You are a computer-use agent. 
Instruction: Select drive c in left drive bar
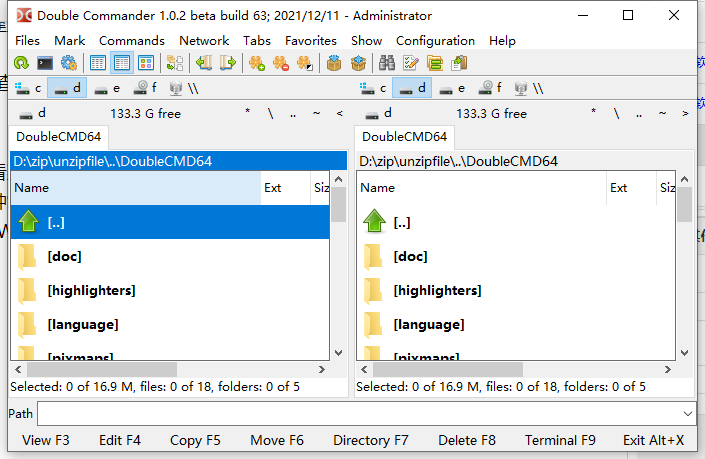[x=27, y=88]
